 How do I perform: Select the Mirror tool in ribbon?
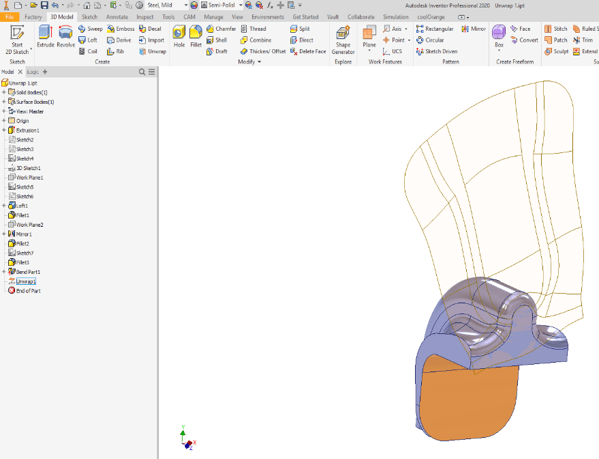tap(473, 29)
